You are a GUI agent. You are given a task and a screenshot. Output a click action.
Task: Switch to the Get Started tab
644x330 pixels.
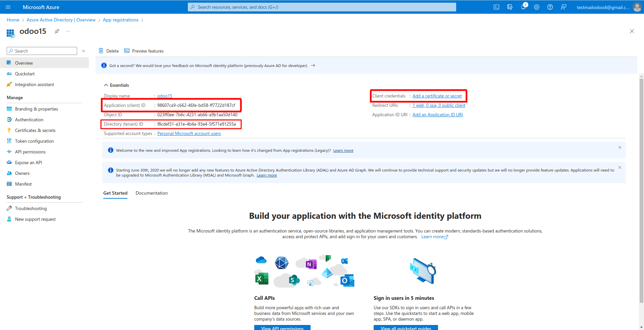115,193
